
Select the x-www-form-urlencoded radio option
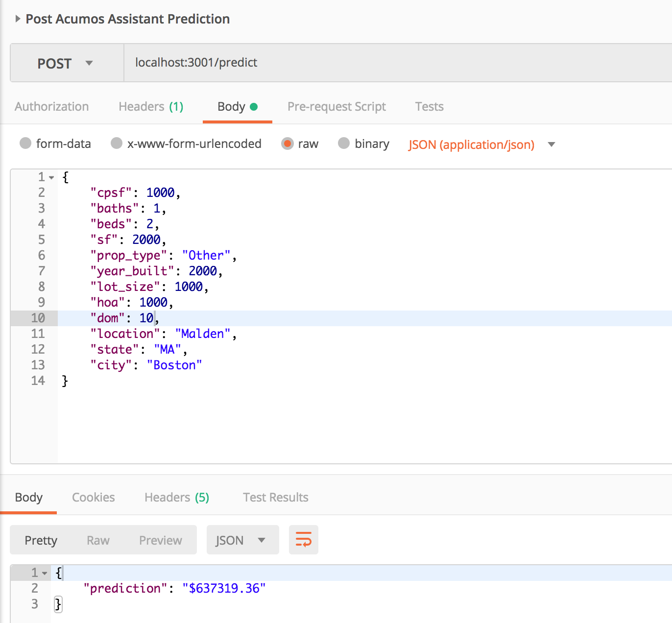pyautogui.click(x=117, y=144)
